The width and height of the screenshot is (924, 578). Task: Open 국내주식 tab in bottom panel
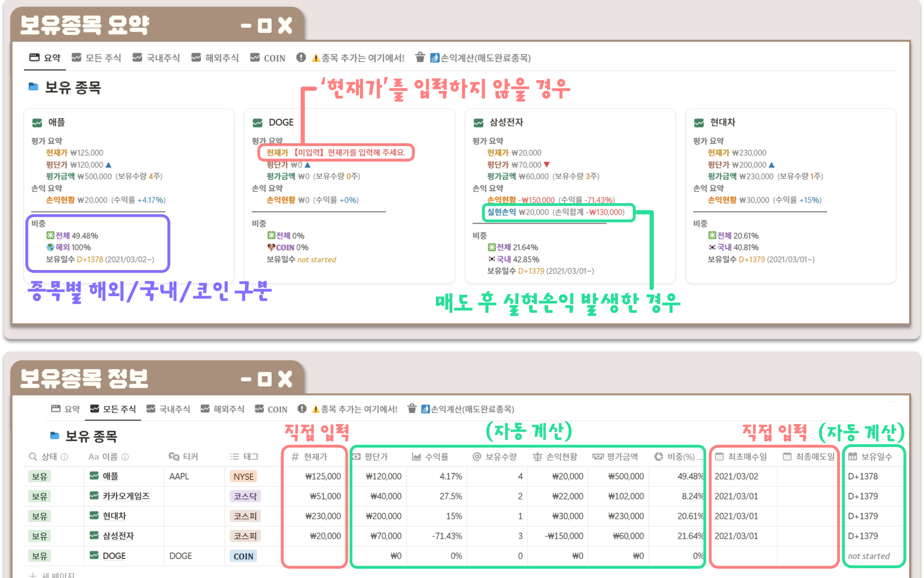point(168,409)
